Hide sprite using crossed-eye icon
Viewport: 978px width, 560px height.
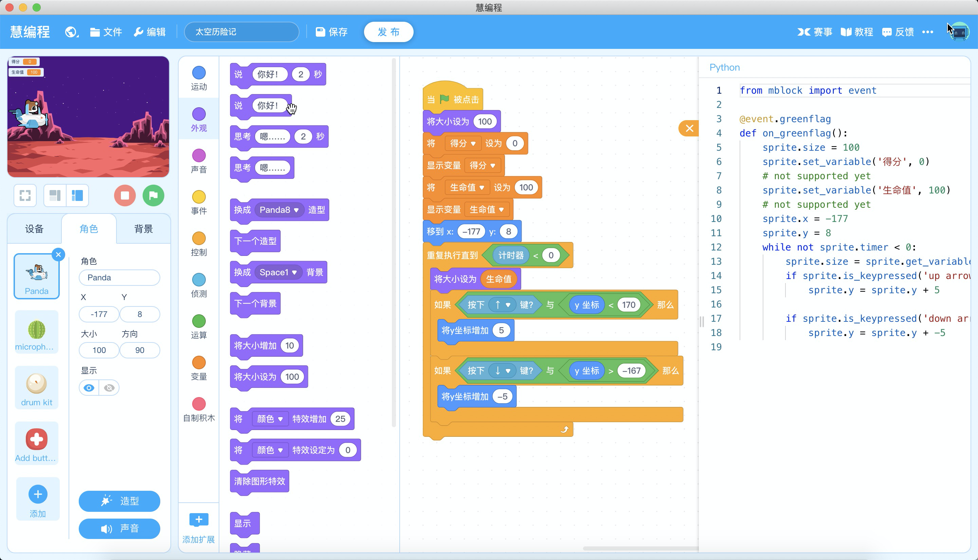[109, 388]
